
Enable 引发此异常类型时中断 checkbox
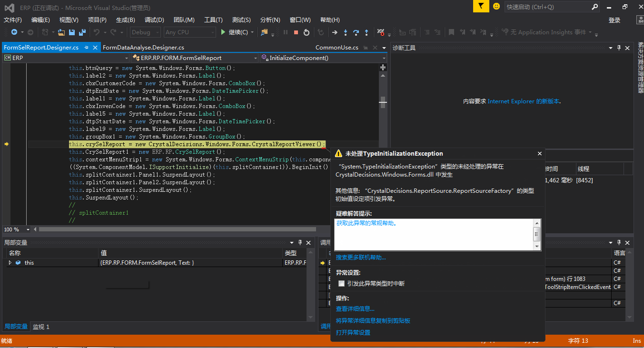[x=341, y=283]
